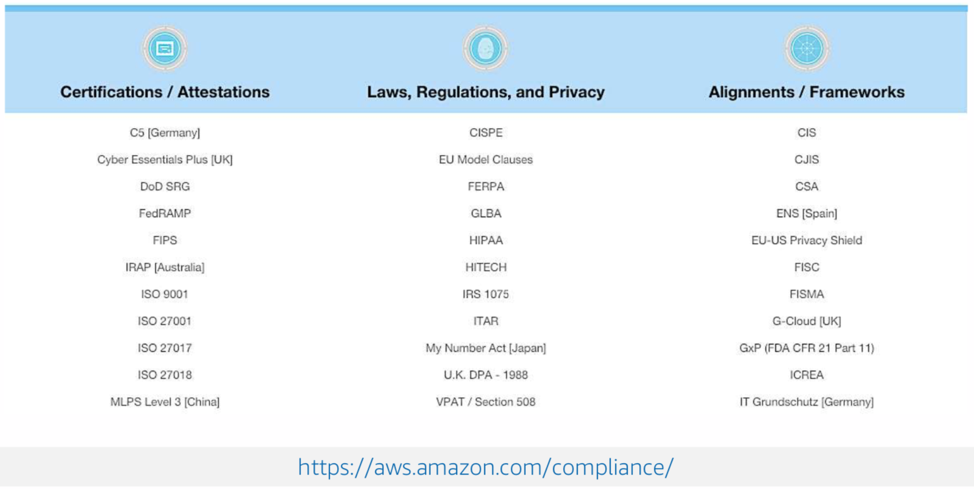Click the EU-US Privacy Shield entry

(x=806, y=240)
